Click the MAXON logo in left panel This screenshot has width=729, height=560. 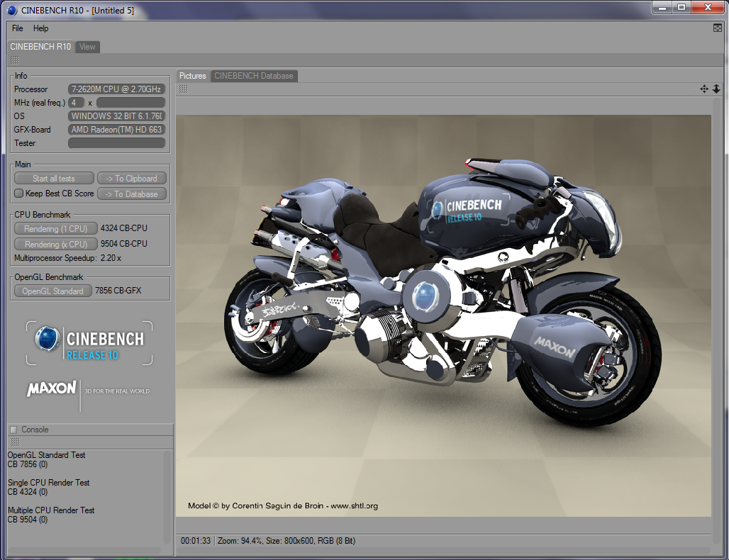coord(52,388)
